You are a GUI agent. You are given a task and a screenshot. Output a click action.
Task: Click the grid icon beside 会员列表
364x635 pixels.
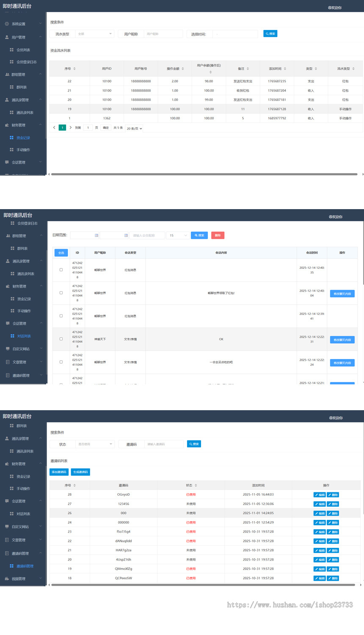click(12, 50)
